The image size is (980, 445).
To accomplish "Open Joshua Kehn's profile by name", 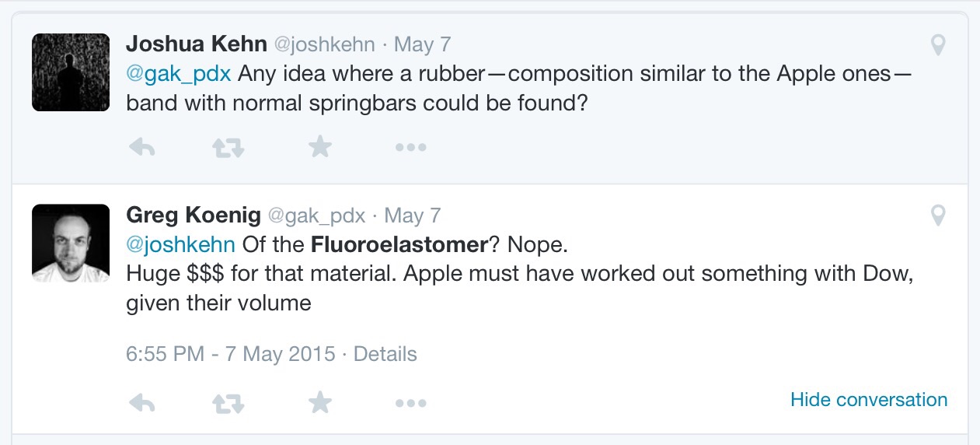I will (x=196, y=44).
